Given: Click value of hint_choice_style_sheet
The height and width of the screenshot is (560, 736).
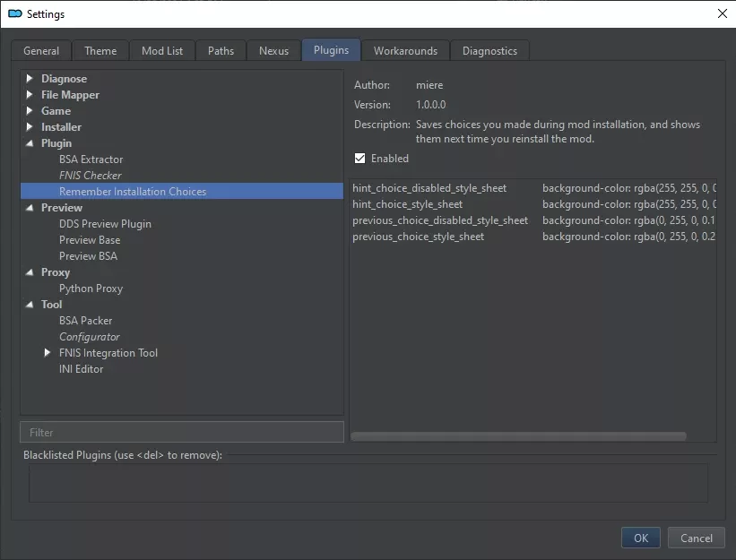Looking at the screenshot, I should [629, 204].
